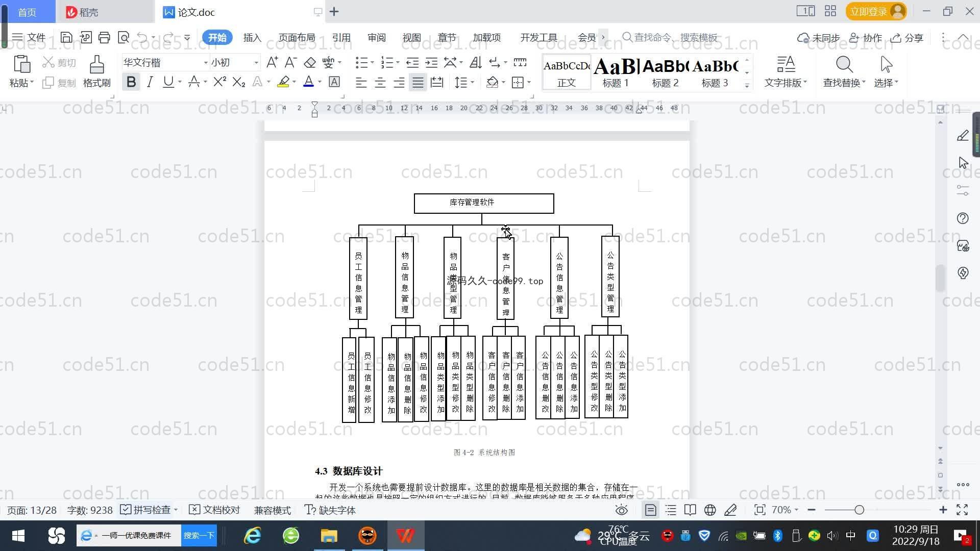Toggle spell check (拼写检查) in the status bar
This screenshot has height=551, width=980.
[x=146, y=510]
